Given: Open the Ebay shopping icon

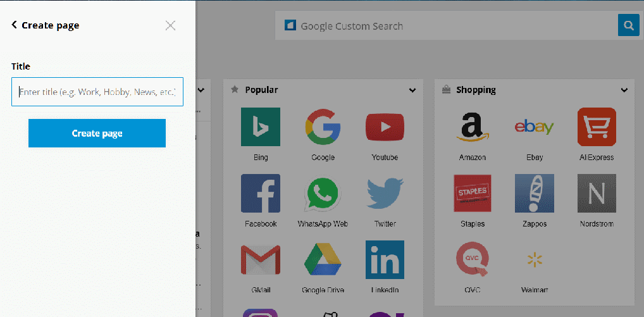Looking at the screenshot, I should click(x=535, y=127).
